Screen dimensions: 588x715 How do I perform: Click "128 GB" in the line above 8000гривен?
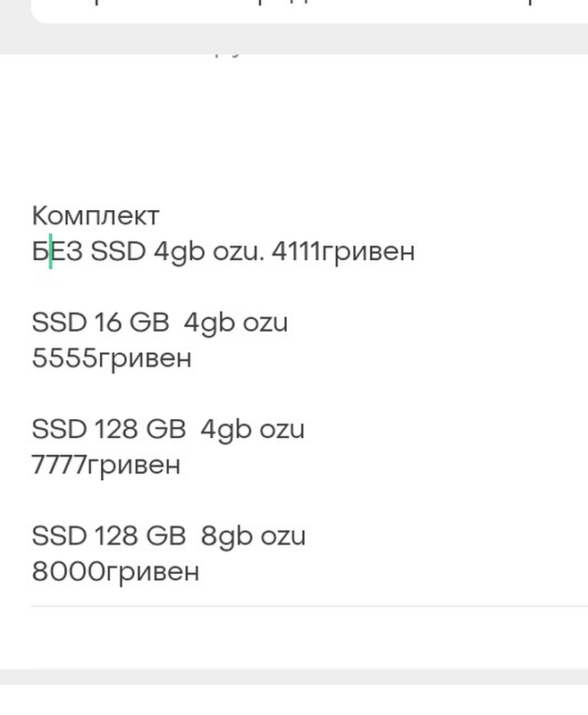tap(138, 535)
